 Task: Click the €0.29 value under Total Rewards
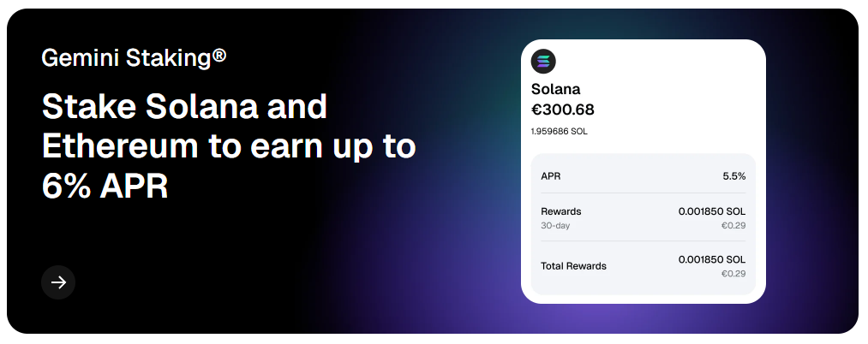coord(733,274)
